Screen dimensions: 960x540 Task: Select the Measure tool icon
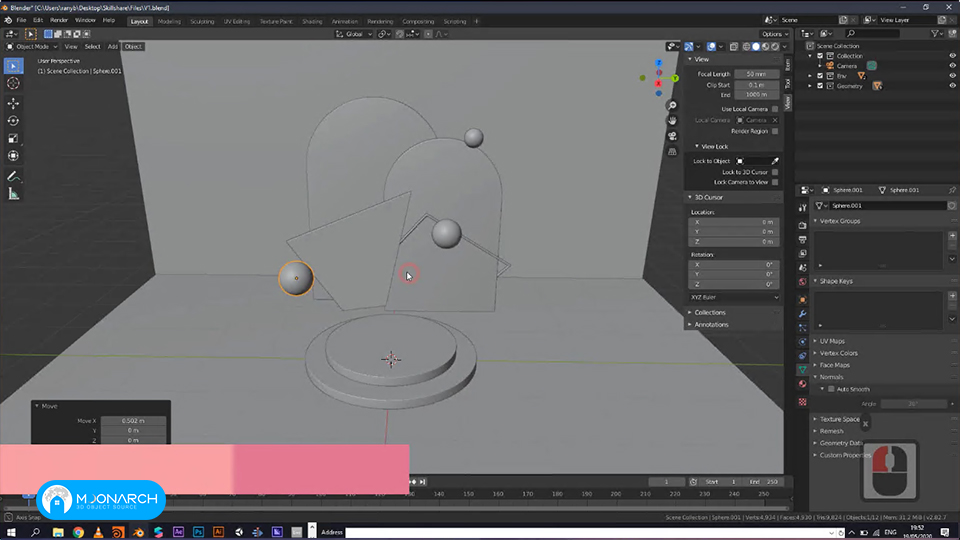coord(13,194)
